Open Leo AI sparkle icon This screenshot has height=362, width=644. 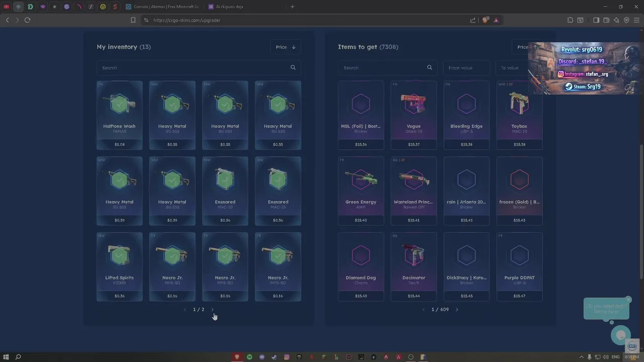coord(616,20)
